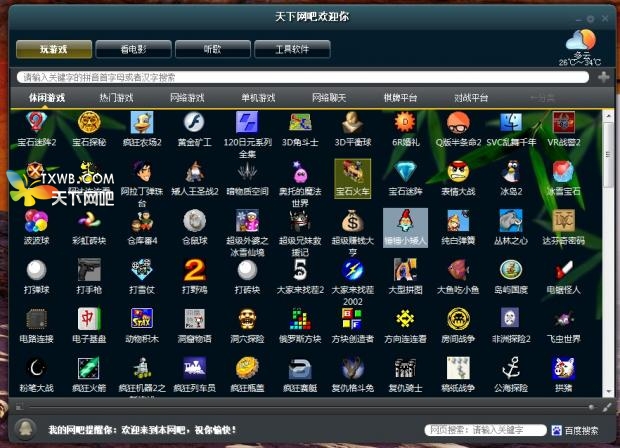Launch the 俄罗斯方块 Tetris icon

[x=300, y=319]
